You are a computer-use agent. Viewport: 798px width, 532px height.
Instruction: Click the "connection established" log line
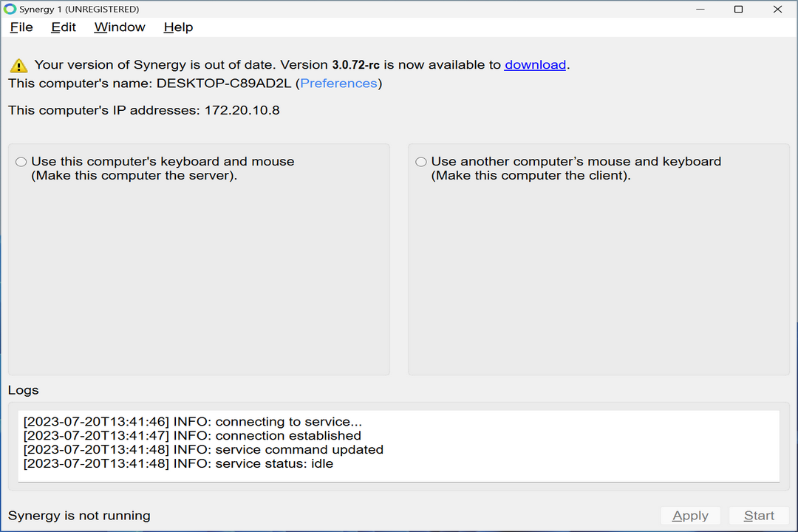[192, 436]
